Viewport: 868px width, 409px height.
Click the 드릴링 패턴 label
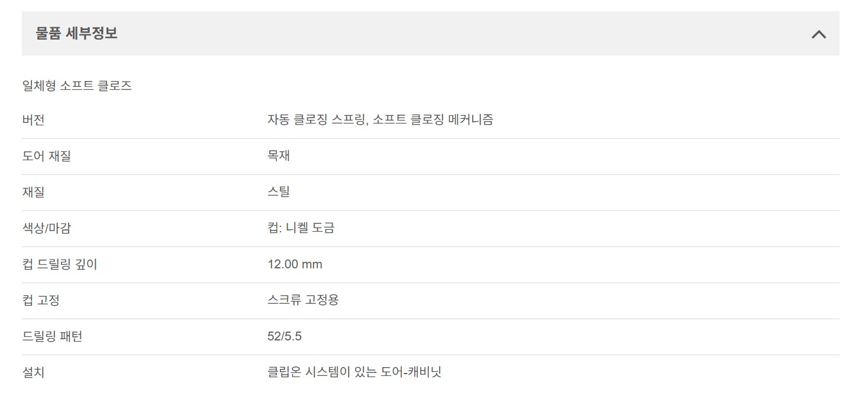[x=52, y=337]
